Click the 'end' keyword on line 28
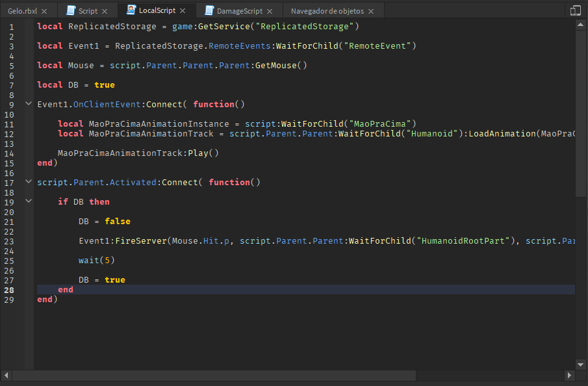The width and height of the screenshot is (588, 386). [x=66, y=290]
